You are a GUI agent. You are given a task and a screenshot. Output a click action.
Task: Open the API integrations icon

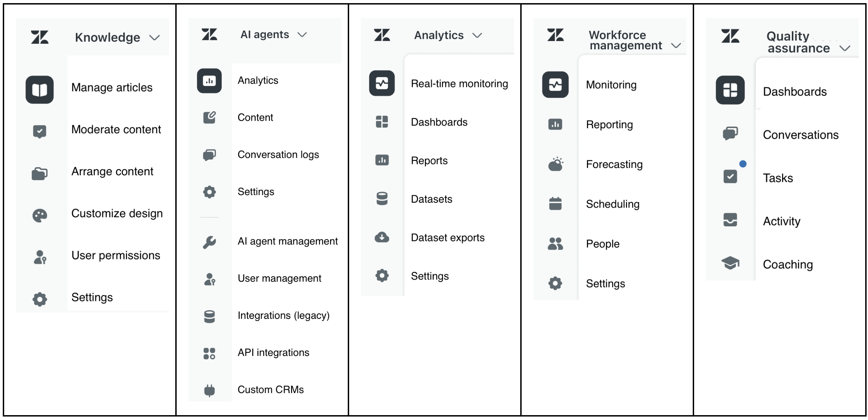(x=209, y=353)
